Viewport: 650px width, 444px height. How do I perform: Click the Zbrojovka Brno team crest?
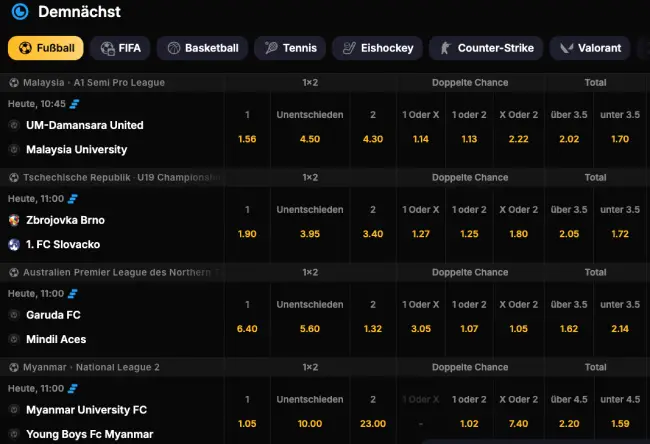pos(14,220)
